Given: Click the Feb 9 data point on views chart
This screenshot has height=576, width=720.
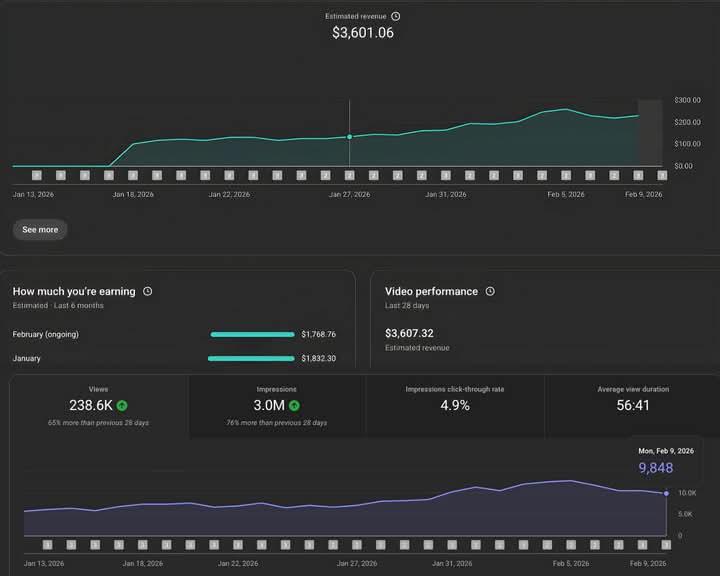Looking at the screenshot, I should [666, 493].
